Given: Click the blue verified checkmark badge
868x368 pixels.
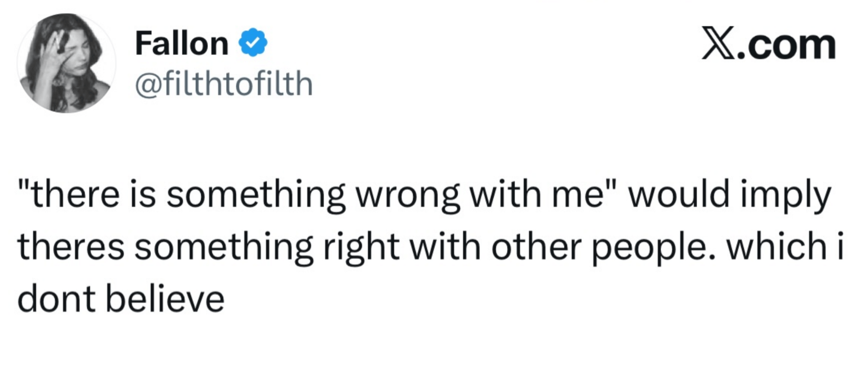Looking at the screenshot, I should pyautogui.click(x=253, y=43).
